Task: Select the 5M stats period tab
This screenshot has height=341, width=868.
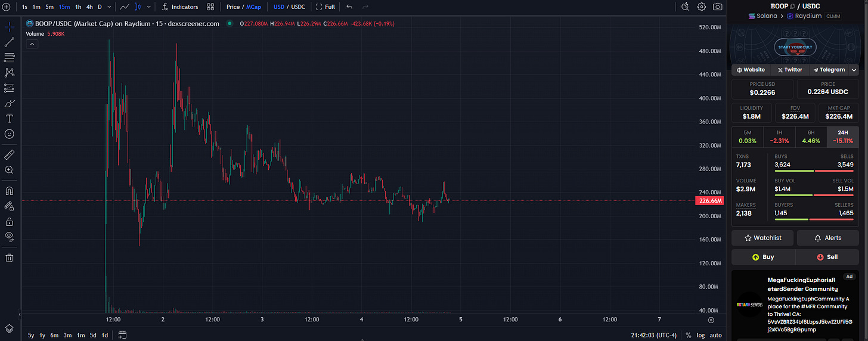Action: point(748,137)
